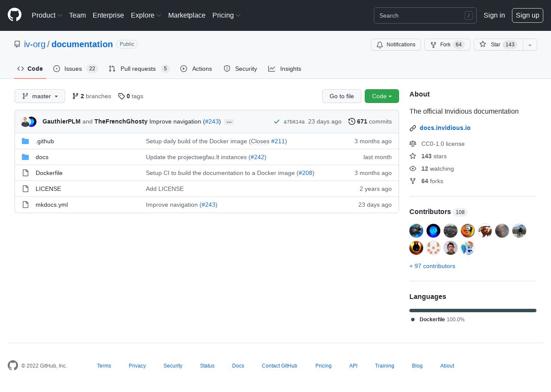View the 0 tags link
Image resolution: width=551 pixels, height=392 pixels.
click(x=131, y=96)
